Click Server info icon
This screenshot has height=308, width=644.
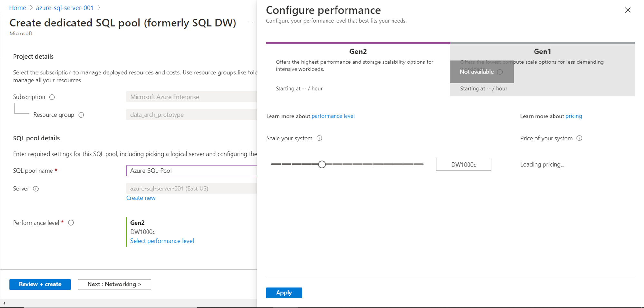(36, 189)
